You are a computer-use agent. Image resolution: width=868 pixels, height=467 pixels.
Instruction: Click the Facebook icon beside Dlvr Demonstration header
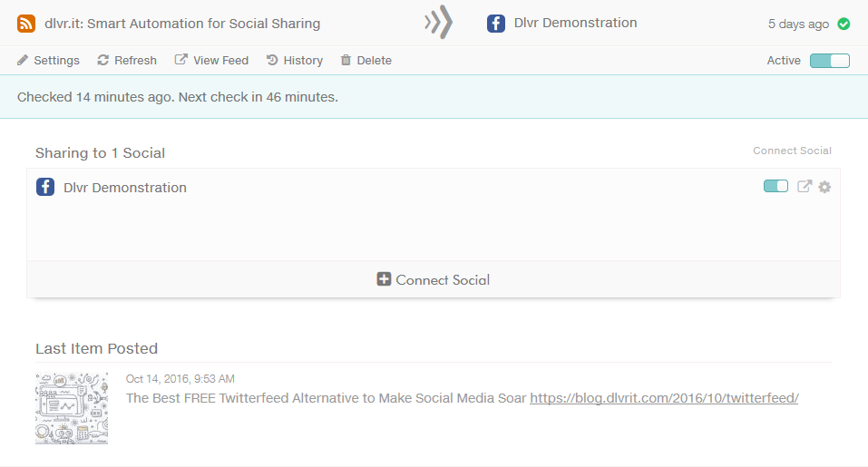click(496, 24)
